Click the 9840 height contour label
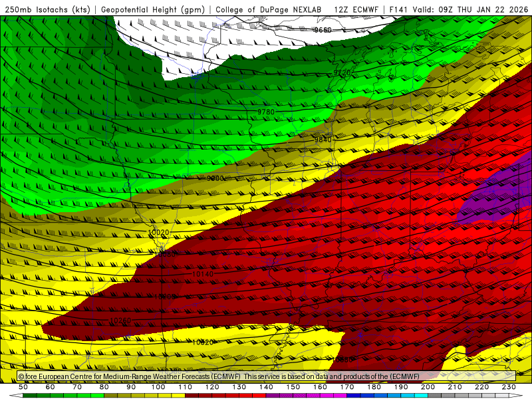532x399 pixels. pyautogui.click(x=323, y=140)
